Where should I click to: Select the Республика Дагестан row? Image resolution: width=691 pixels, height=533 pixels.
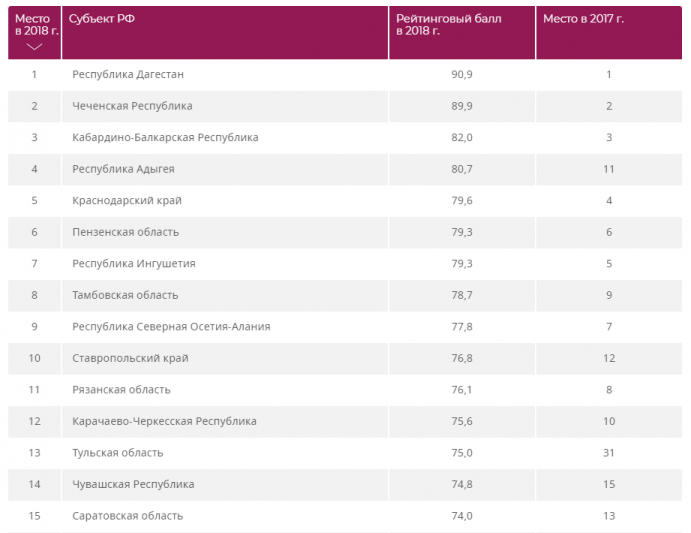[128, 74]
